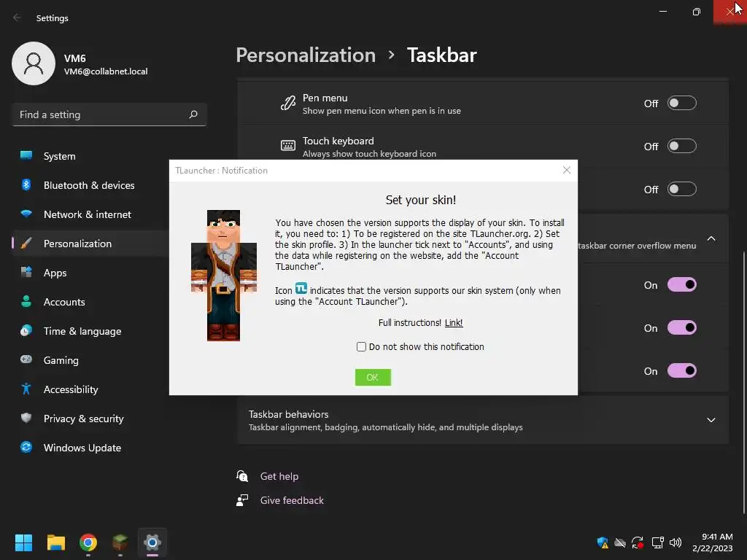Open the Give feedback link

292,500
